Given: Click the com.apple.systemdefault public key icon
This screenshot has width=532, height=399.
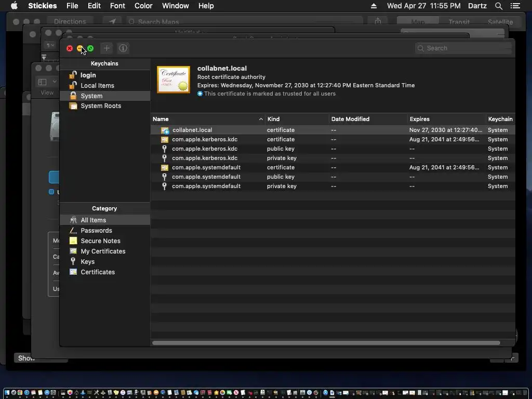Looking at the screenshot, I should [x=165, y=177].
